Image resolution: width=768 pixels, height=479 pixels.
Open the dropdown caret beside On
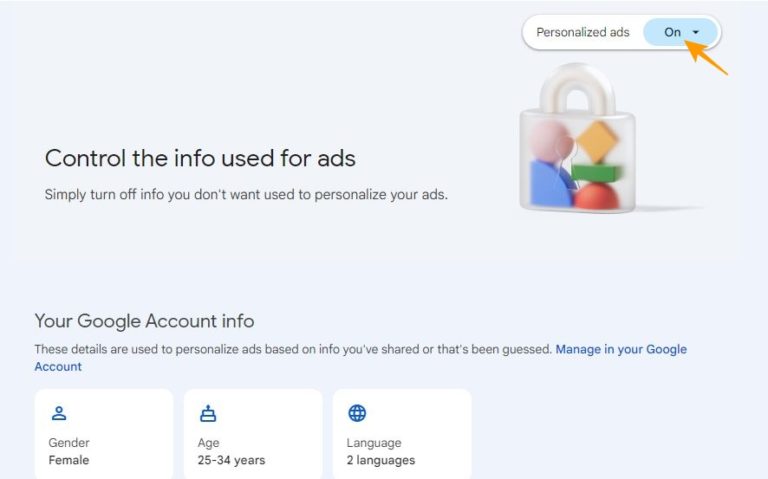(696, 32)
